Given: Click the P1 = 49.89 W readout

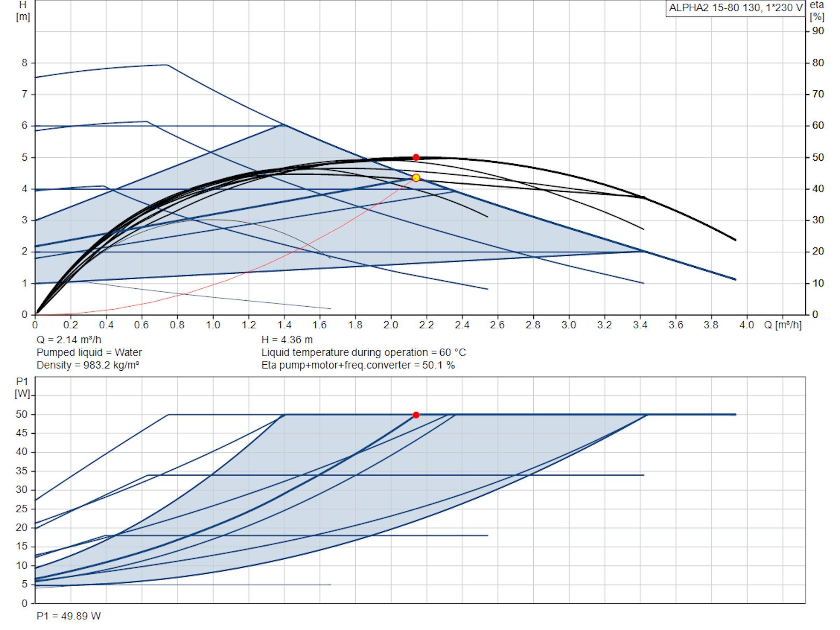Looking at the screenshot, I should 69,616.
